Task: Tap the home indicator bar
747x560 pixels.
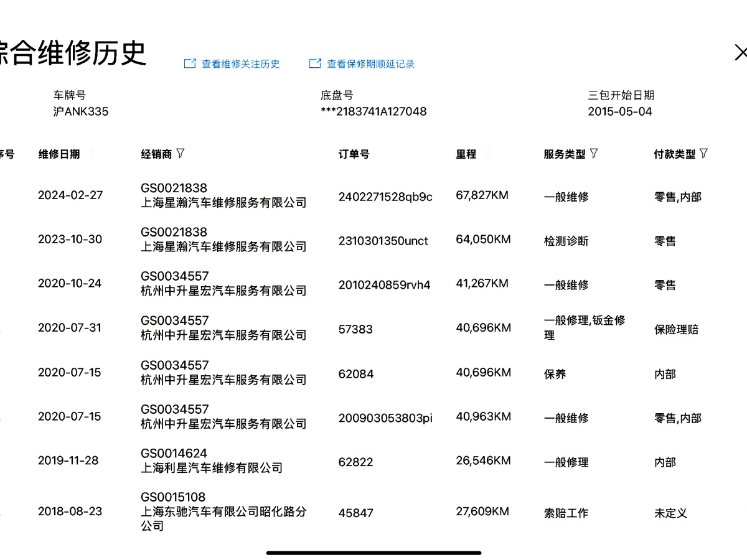Action: pyautogui.click(x=374, y=553)
